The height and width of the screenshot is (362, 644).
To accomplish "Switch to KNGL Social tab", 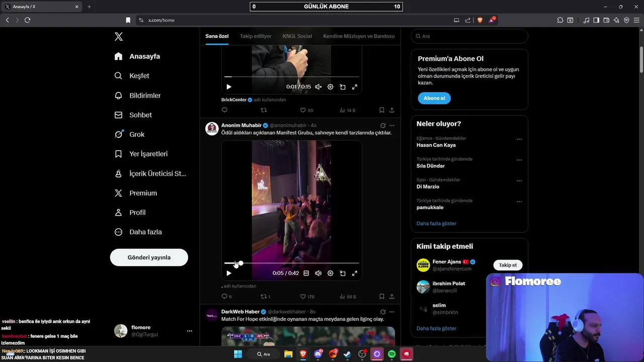I will 297,36.
